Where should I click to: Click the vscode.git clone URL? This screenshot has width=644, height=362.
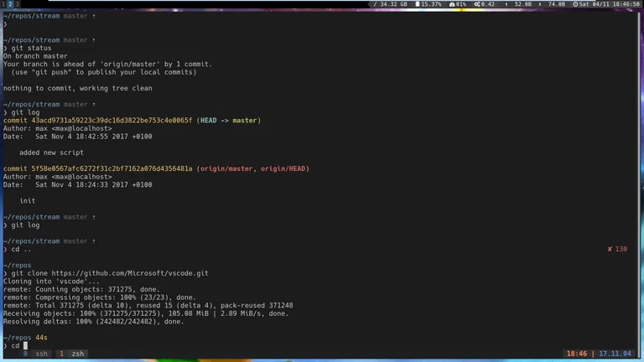pos(130,273)
